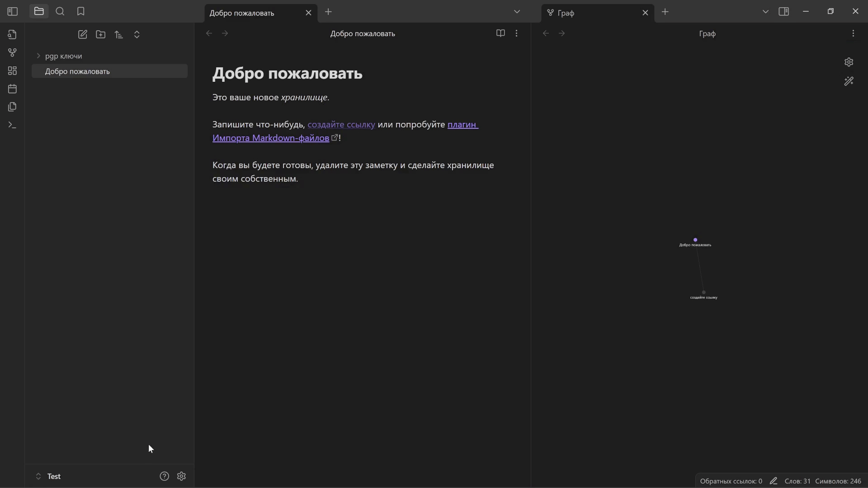Viewport: 868px width, 488px height.
Task: Toggle the left sidebar collapse icon
Action: (x=13, y=12)
